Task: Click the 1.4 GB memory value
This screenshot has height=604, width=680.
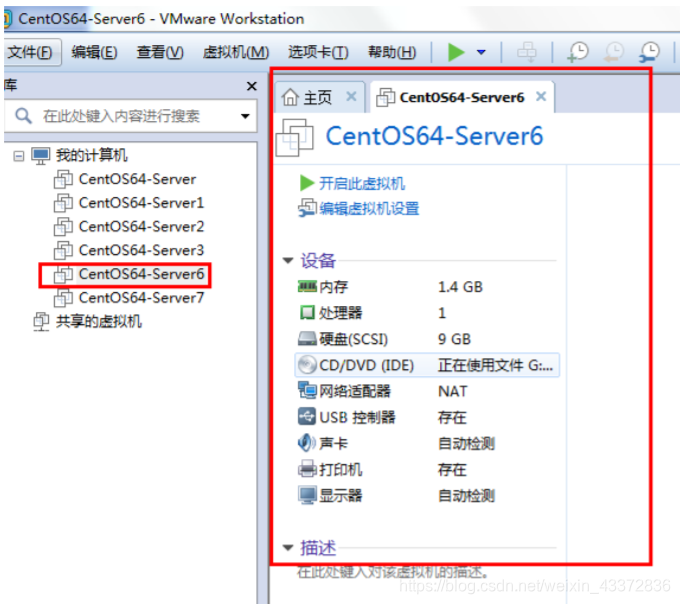Action: 460,287
